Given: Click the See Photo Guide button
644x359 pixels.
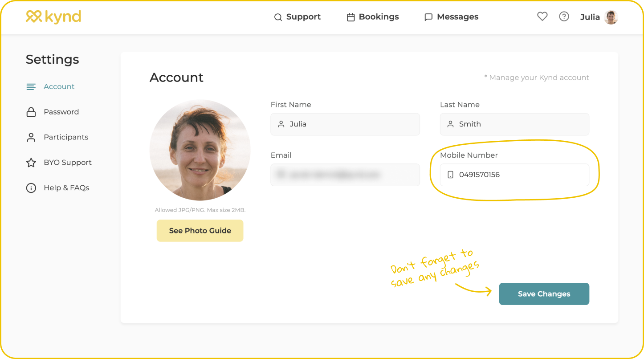Looking at the screenshot, I should tap(200, 231).
